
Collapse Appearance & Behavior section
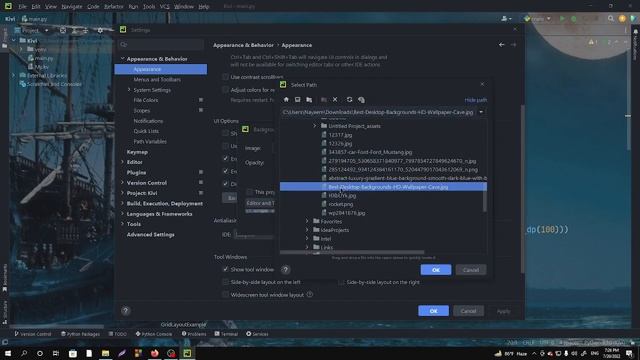click(122, 59)
